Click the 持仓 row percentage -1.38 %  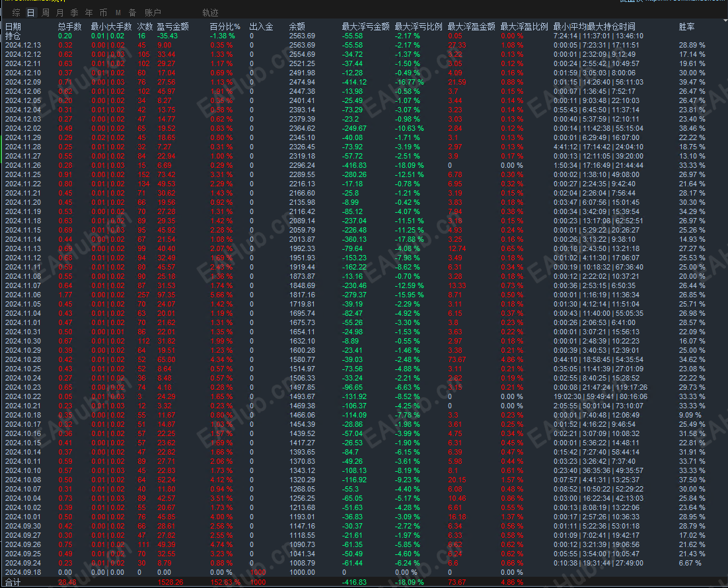223,36
